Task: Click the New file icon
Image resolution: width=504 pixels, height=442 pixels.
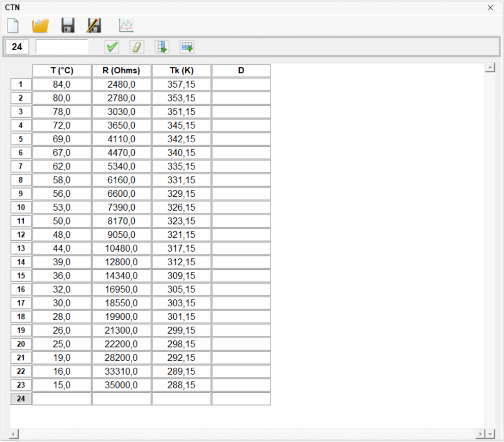Action: 13,26
